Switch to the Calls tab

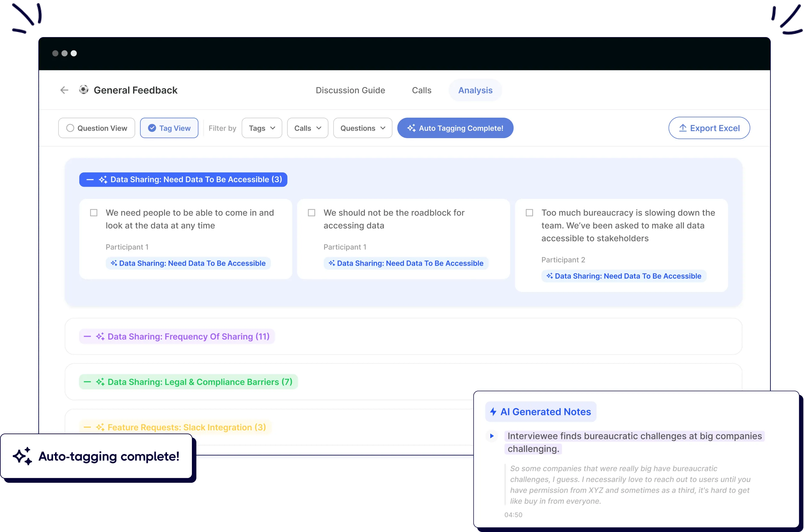click(x=422, y=90)
